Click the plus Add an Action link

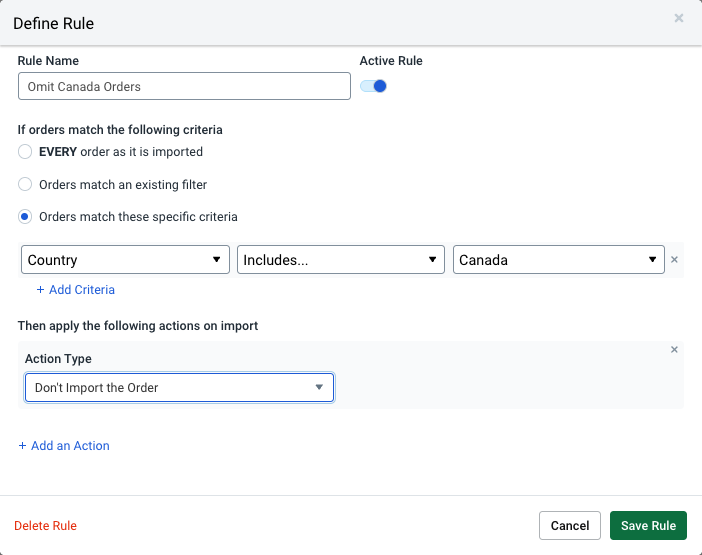pos(64,446)
